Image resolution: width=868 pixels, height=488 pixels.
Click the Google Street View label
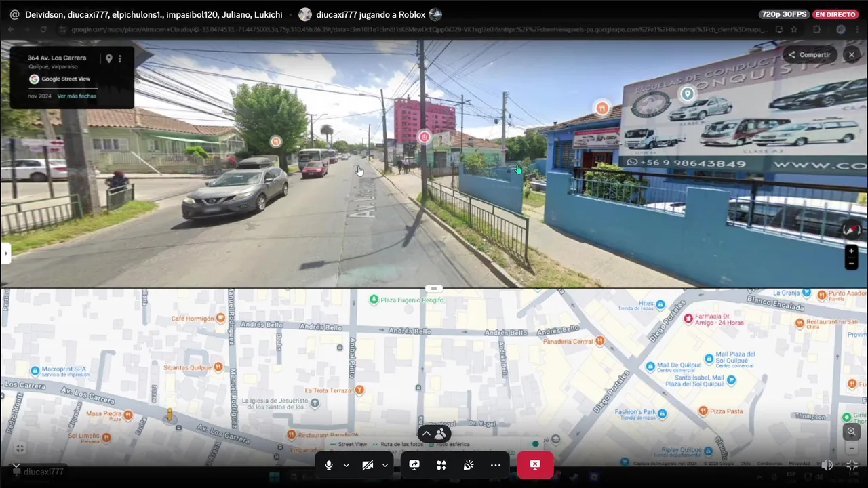(x=66, y=79)
